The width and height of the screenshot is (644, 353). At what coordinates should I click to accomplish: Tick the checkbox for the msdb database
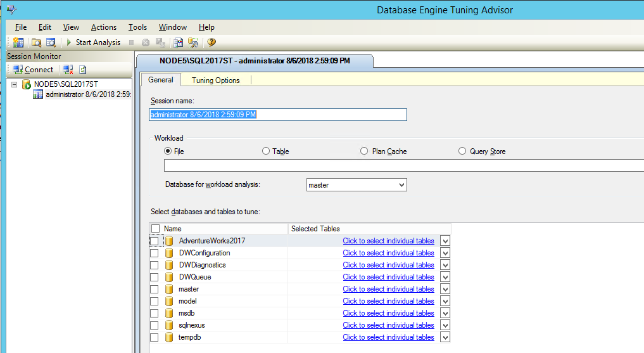pos(155,313)
